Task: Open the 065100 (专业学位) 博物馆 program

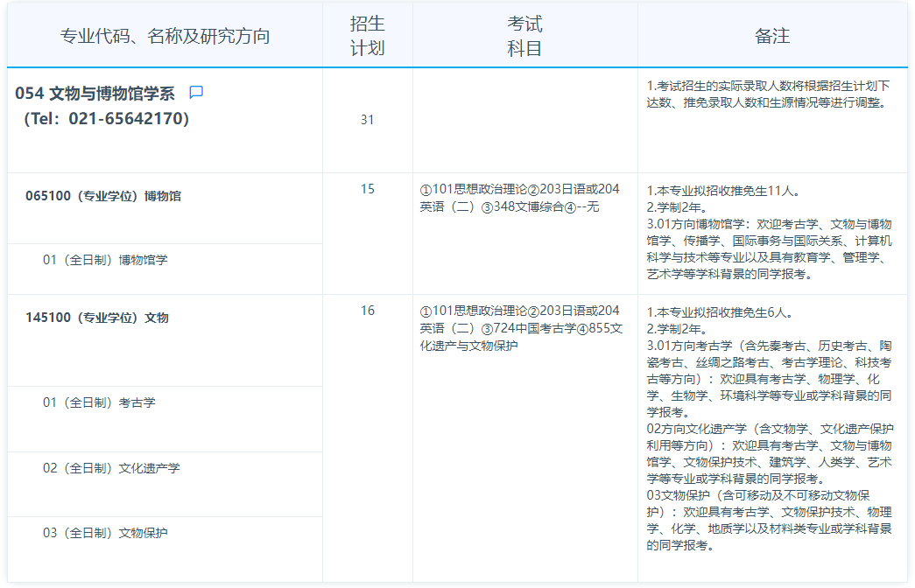Action: (103, 197)
